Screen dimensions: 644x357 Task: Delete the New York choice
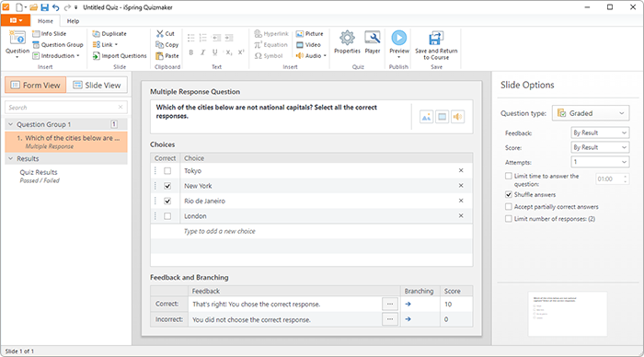point(461,186)
